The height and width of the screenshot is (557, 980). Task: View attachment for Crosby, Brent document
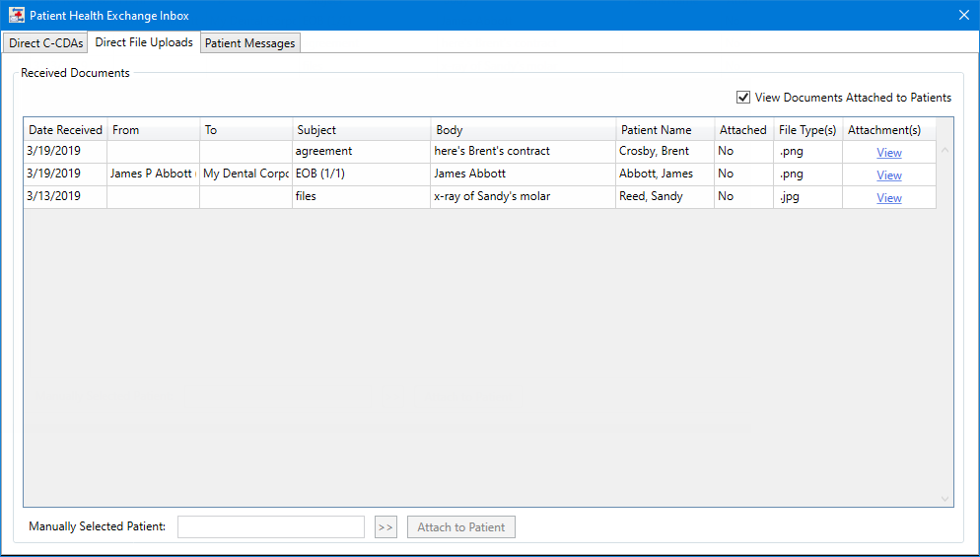pos(888,153)
